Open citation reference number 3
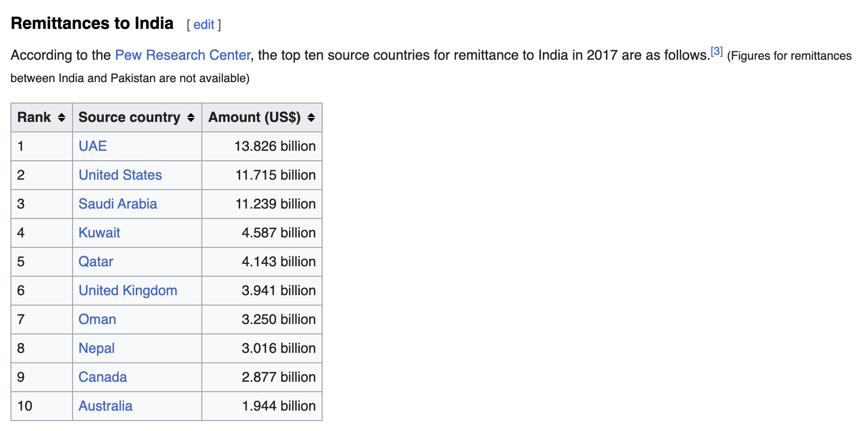The width and height of the screenshot is (868, 431). tap(716, 51)
